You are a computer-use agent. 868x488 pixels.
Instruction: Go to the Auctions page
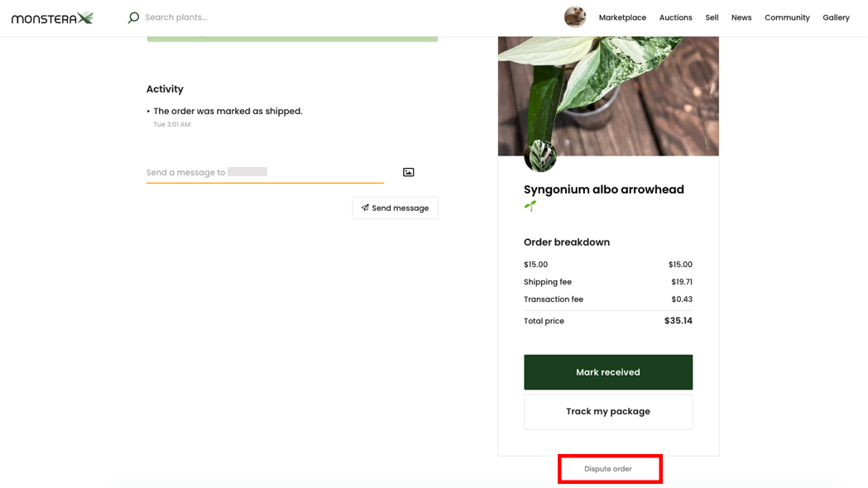(675, 17)
